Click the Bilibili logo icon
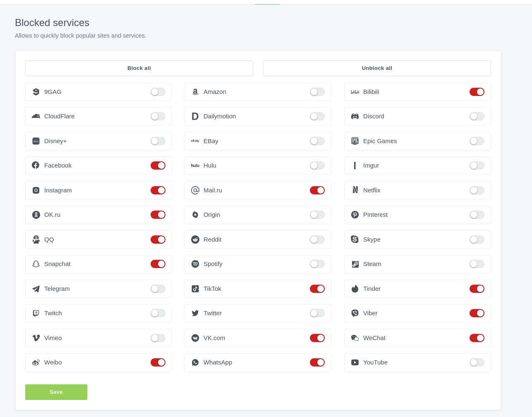This screenshot has height=417, width=532. [355, 92]
